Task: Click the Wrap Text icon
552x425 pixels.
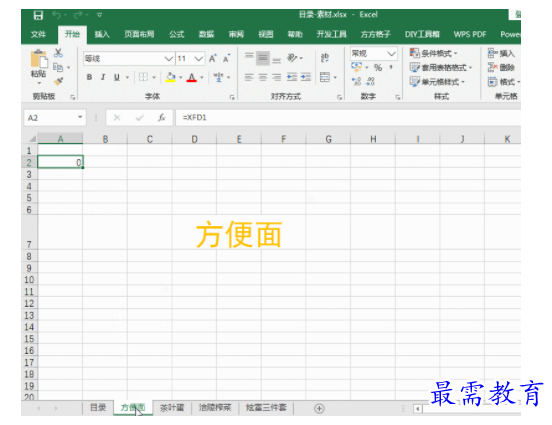Action: point(325,58)
